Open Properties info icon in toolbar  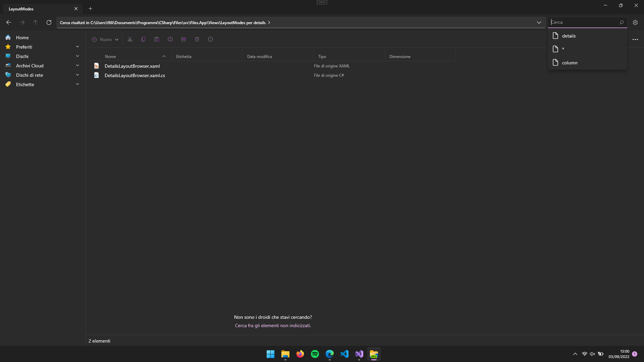pyautogui.click(x=210, y=39)
